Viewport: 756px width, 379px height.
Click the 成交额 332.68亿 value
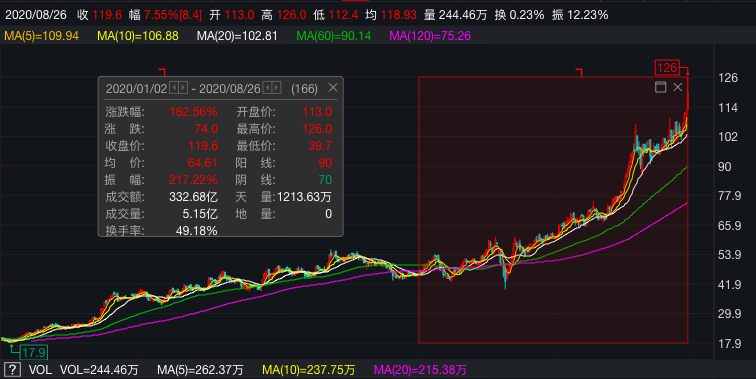[x=193, y=197]
